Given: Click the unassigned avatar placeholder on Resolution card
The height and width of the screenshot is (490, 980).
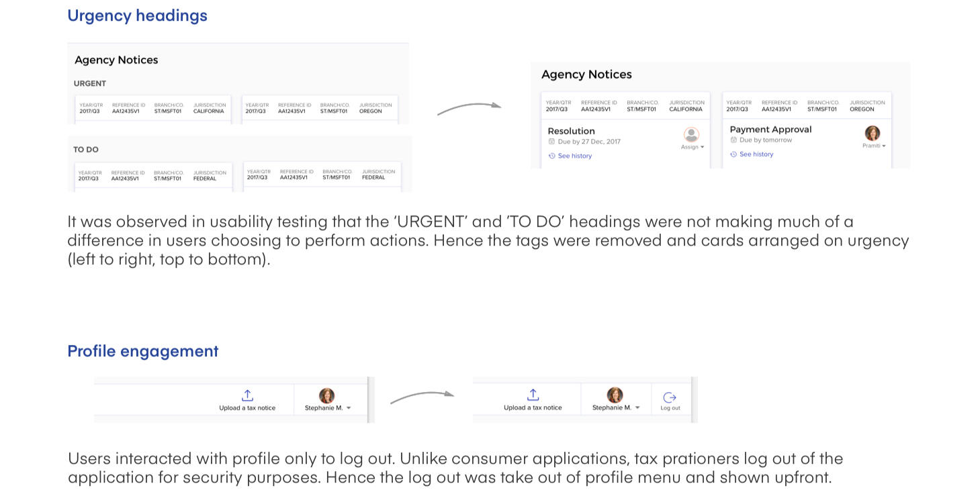Looking at the screenshot, I should click(x=691, y=134).
